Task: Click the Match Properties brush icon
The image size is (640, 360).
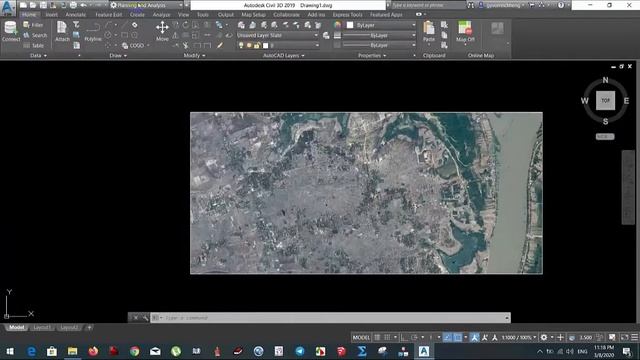Action: [x=220, y=46]
